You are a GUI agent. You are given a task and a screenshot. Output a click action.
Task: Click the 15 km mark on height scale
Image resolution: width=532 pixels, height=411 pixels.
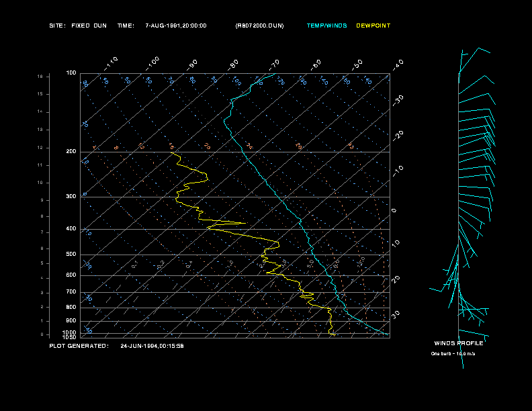tap(40, 94)
